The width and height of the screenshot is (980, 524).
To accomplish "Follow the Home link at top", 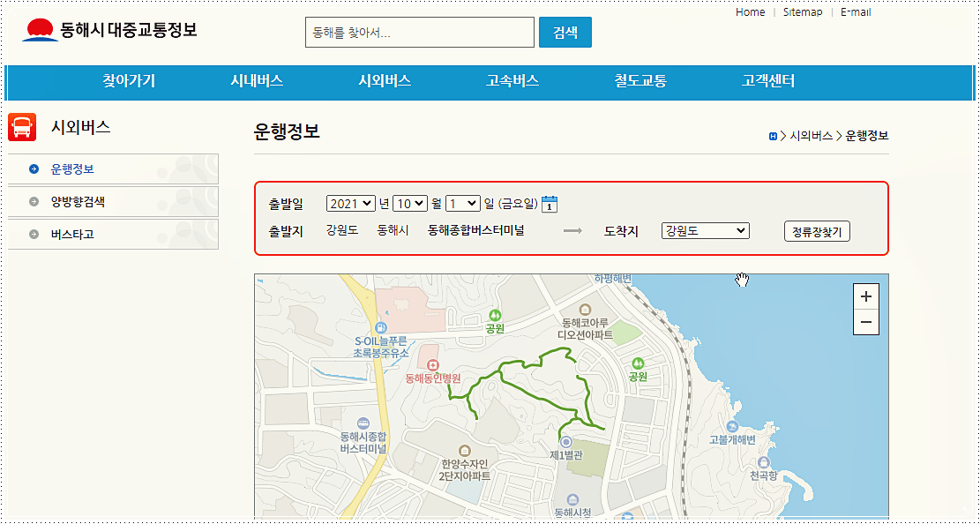I will [x=750, y=12].
